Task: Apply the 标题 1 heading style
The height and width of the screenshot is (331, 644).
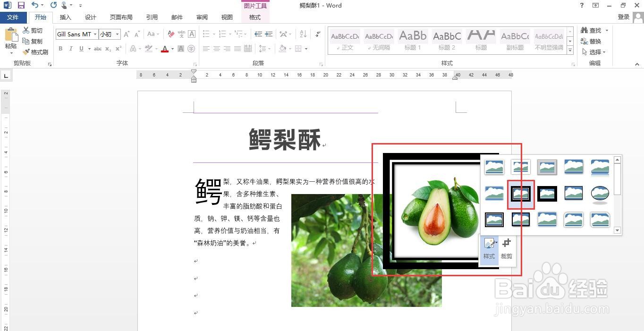Action: (x=413, y=41)
